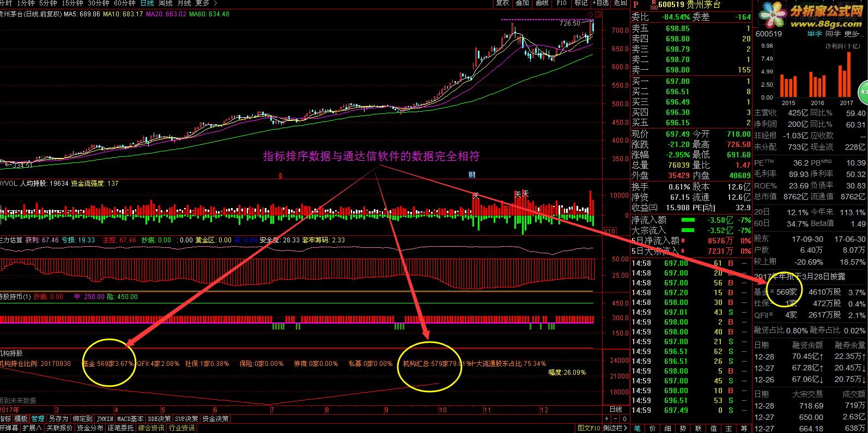Select MACD基本 indicator template
The image size is (868, 433).
130,419
